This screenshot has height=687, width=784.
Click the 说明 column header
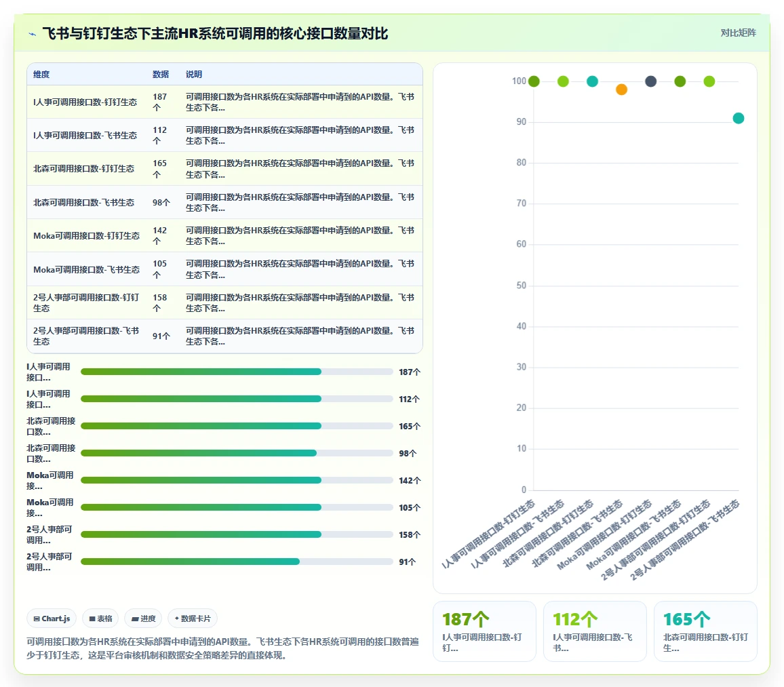pyautogui.click(x=194, y=75)
